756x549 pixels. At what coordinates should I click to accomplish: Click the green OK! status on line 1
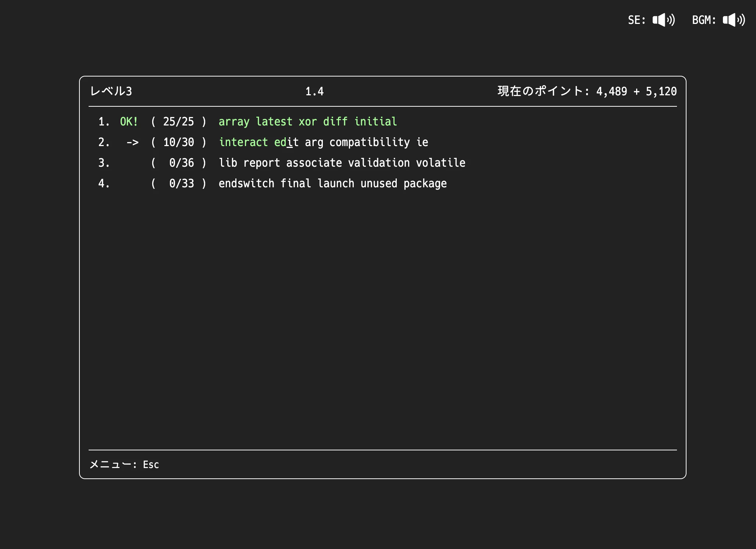coord(129,122)
